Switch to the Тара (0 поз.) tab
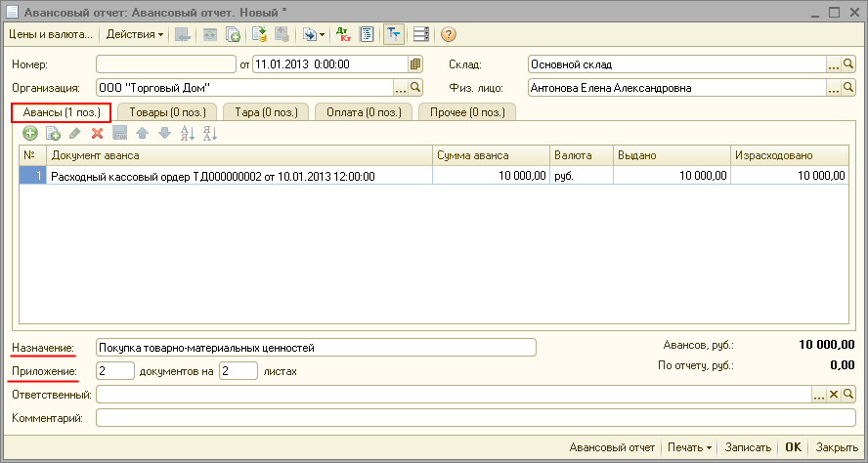This screenshot has width=868, height=463. tap(266, 112)
